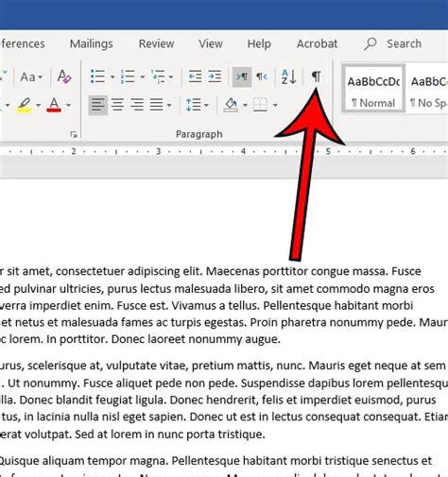Image resolution: width=448 pixels, height=477 pixels.
Task: Toggle left-to-right text direction
Action: (242, 77)
